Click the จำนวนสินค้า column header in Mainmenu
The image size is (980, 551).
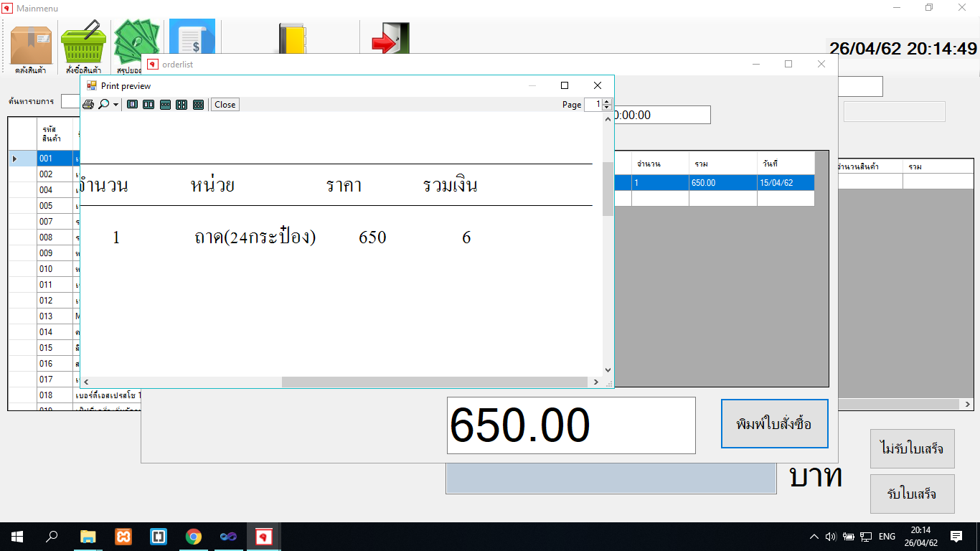[x=870, y=166]
